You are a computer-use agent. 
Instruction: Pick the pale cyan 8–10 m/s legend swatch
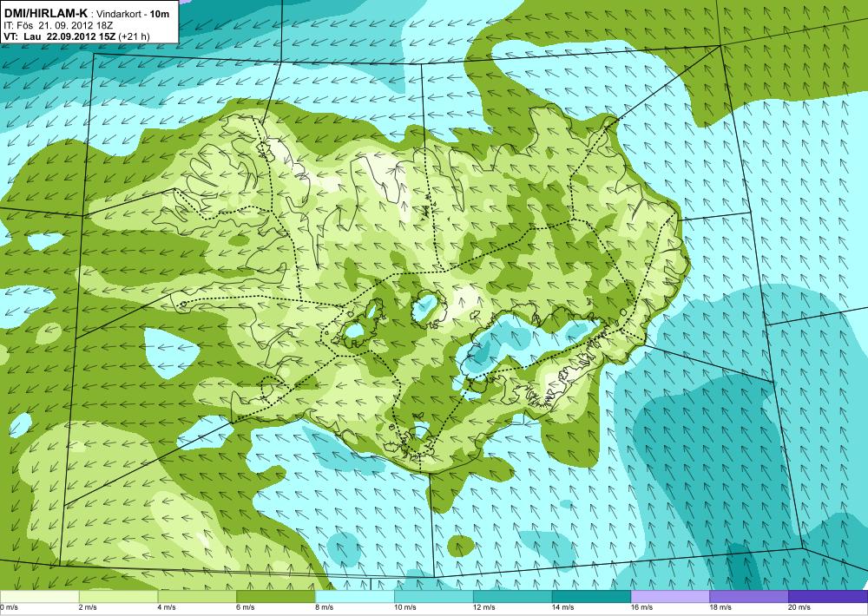click(x=355, y=597)
